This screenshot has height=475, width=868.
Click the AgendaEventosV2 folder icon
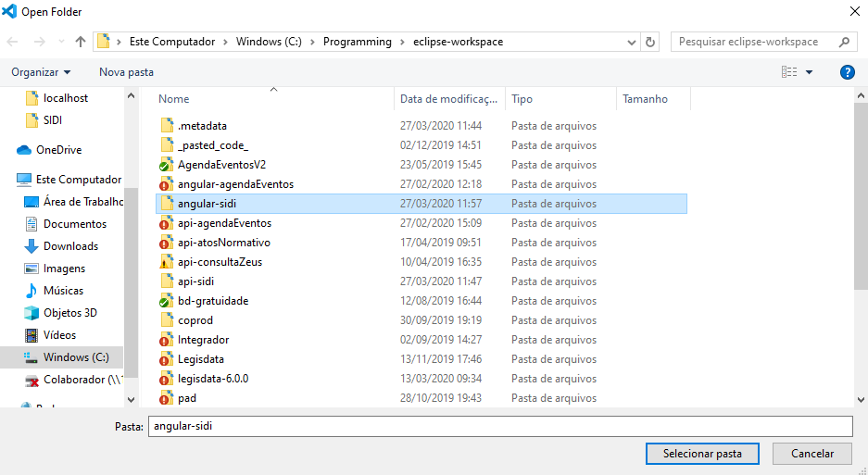click(166, 165)
